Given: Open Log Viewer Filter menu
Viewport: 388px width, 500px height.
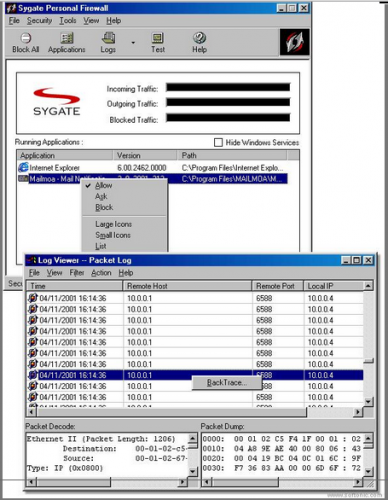Looking at the screenshot, I should pos(77,273).
